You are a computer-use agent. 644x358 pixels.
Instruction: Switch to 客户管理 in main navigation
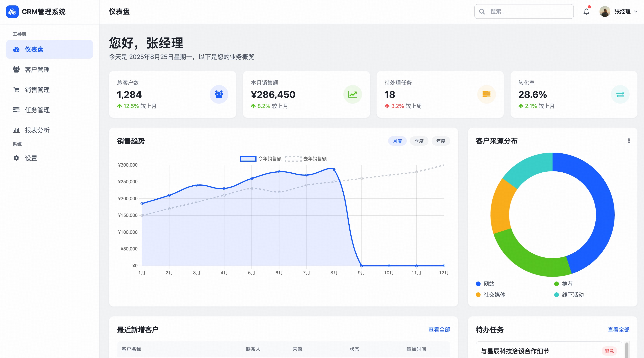pyautogui.click(x=37, y=70)
